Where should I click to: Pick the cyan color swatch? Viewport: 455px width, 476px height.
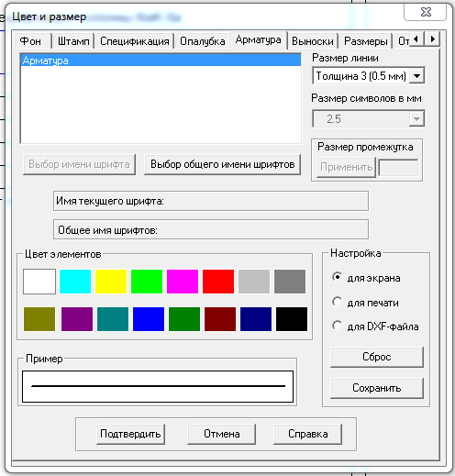tap(75, 282)
